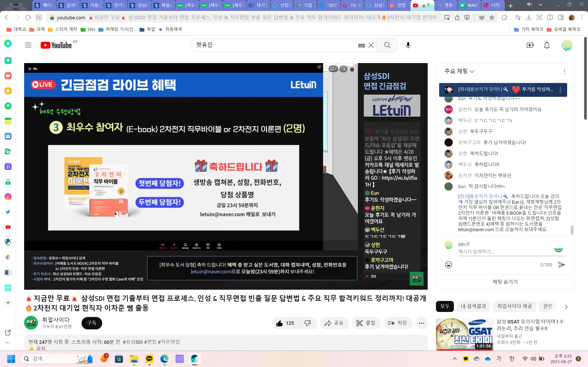588x367 pixels.
Task: Toggle bookmark star in address bar
Action: (492, 17)
